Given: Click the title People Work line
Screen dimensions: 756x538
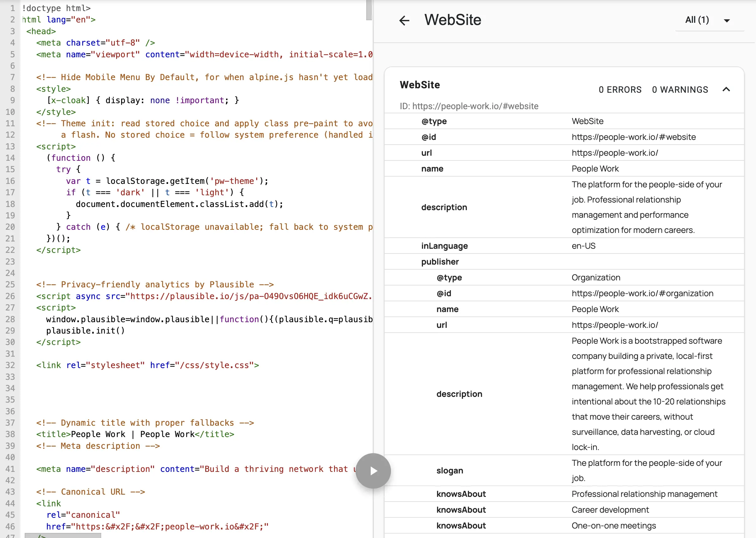Looking at the screenshot, I should pos(135,434).
